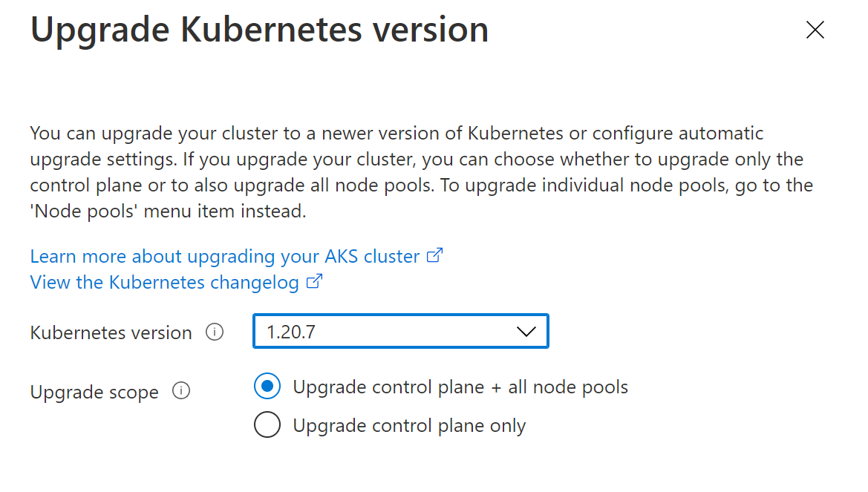Screen dimensions: 868x492
Task: Click external-link icon beside AKS cluster link
Action: (x=434, y=256)
